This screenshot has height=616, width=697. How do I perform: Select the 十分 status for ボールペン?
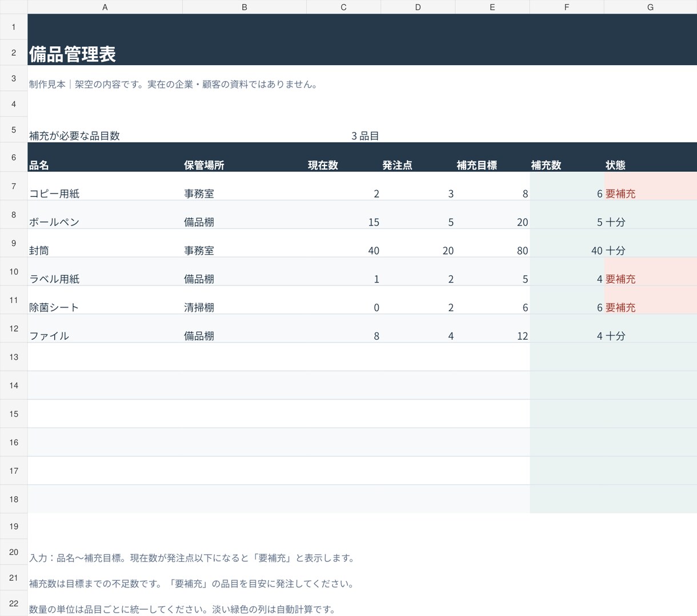click(x=650, y=215)
